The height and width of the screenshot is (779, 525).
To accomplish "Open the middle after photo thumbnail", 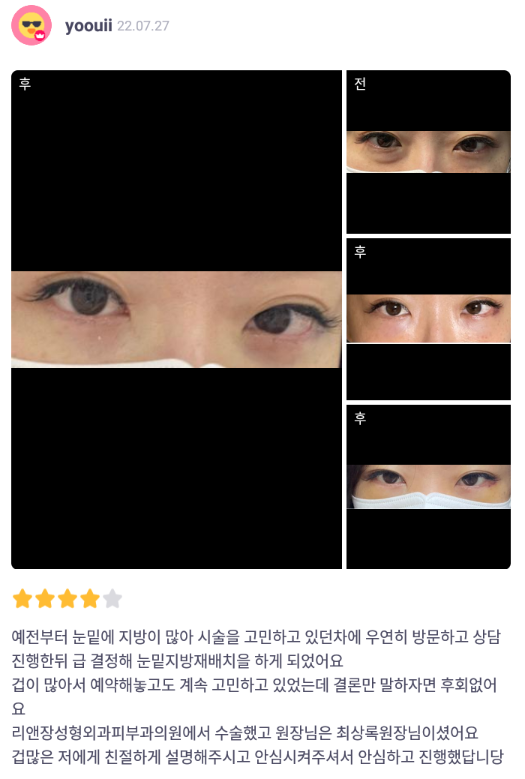I will (428, 319).
